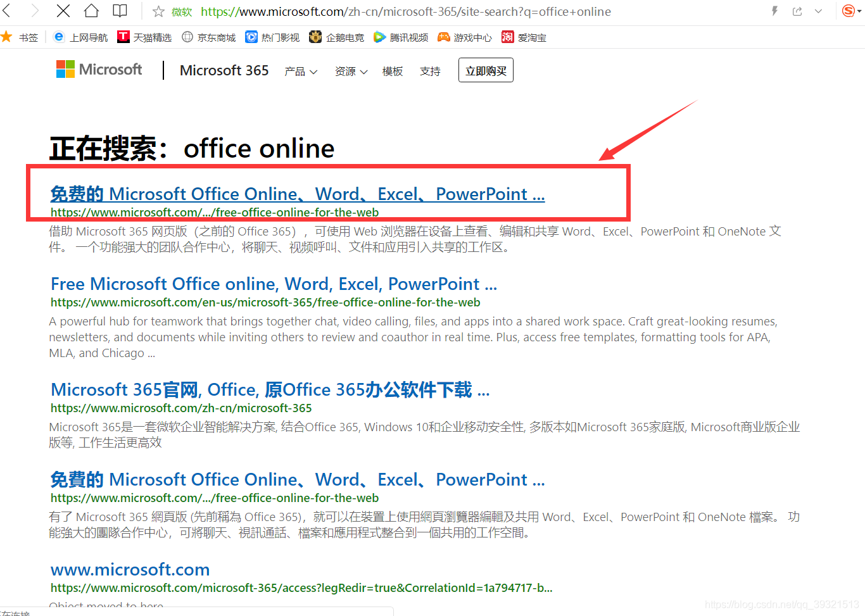Click the Microsoft logo
The width and height of the screenshot is (865, 616).
(99, 70)
